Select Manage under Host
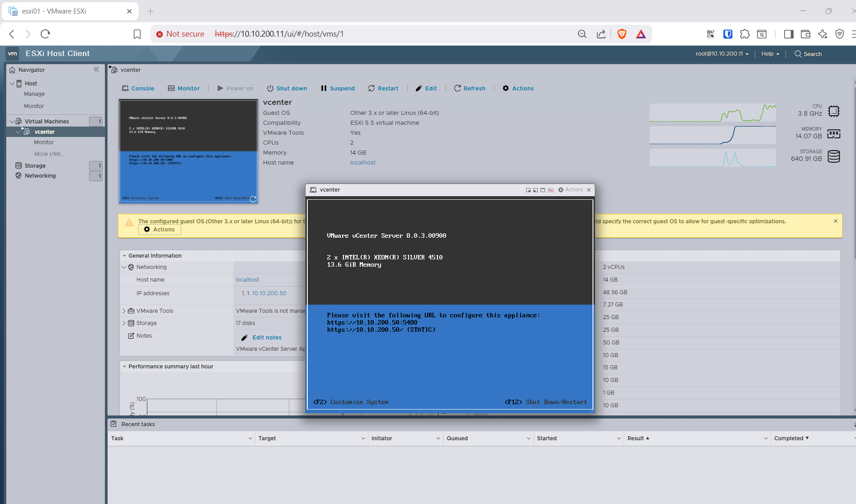 (34, 94)
